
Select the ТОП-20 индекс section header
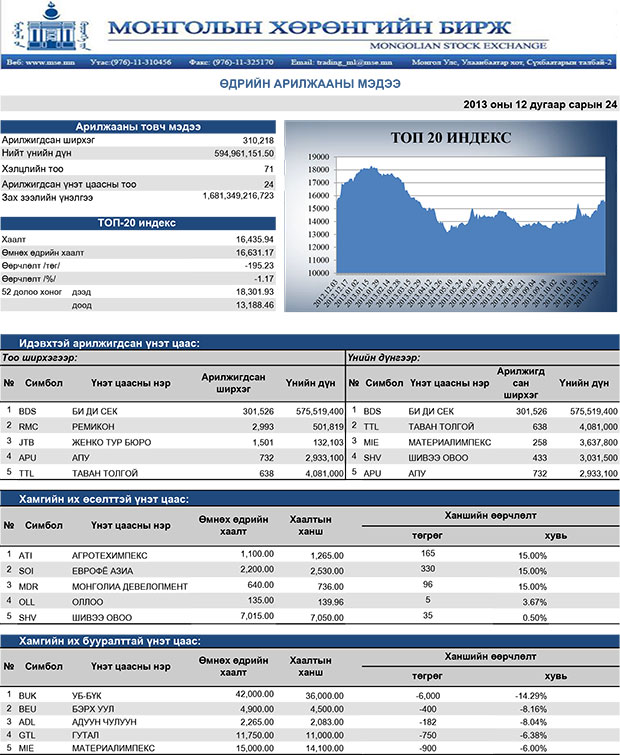pyautogui.click(x=139, y=223)
